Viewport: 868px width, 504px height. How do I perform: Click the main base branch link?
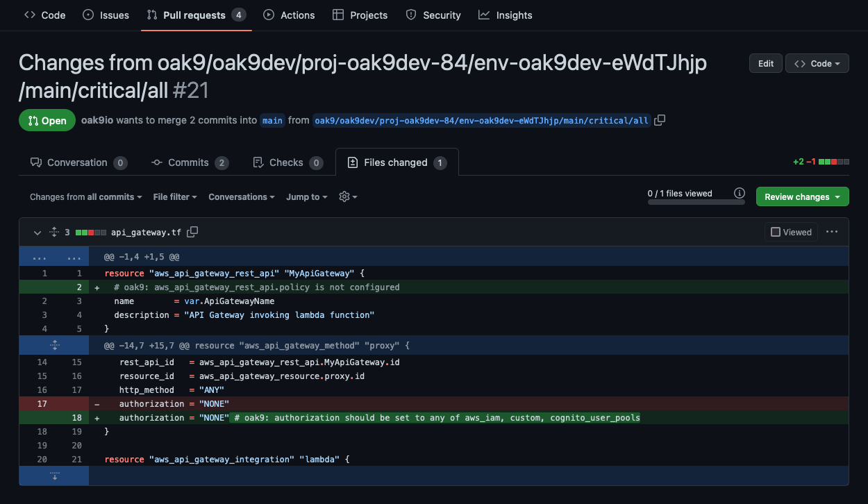[x=272, y=120]
